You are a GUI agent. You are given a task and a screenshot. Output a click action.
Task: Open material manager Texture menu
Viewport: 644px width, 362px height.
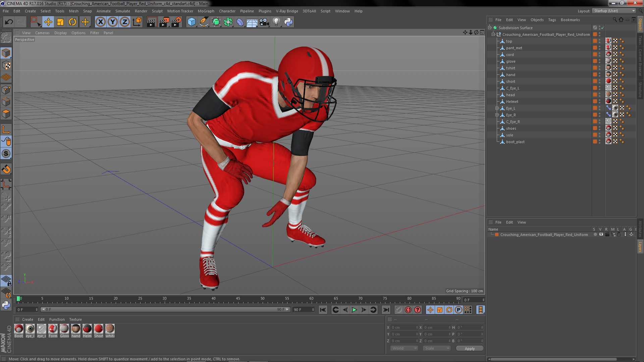75,319
